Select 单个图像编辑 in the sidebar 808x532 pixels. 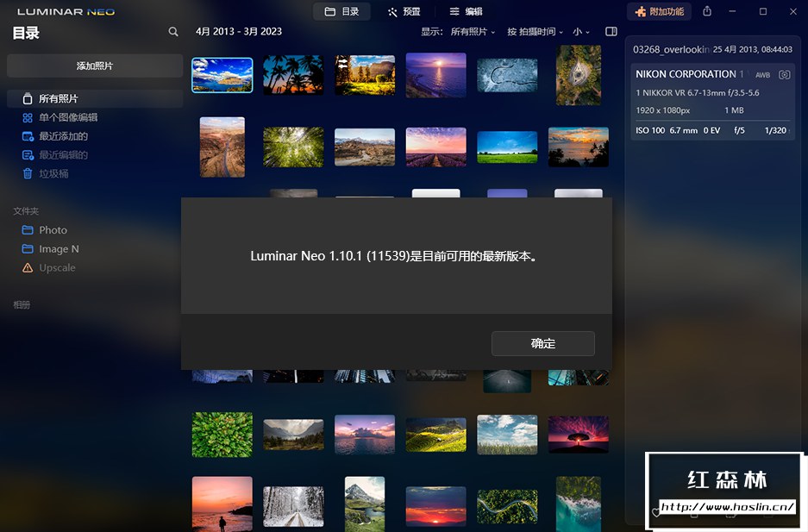click(x=67, y=117)
